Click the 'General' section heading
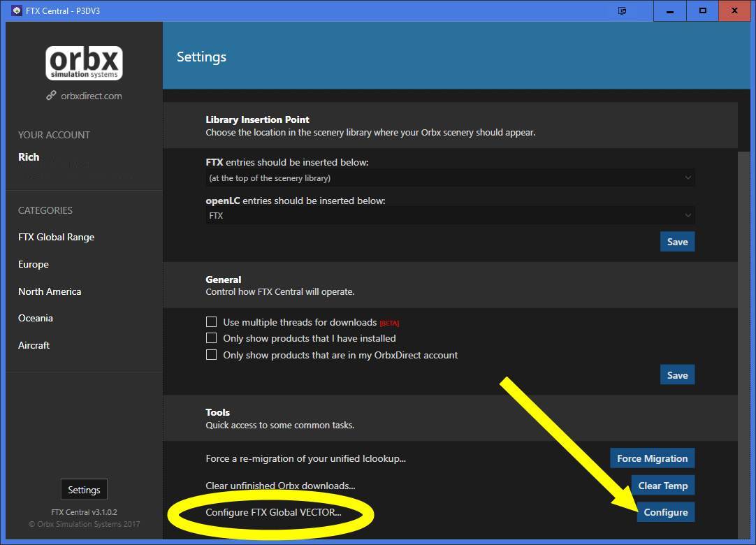 223,279
